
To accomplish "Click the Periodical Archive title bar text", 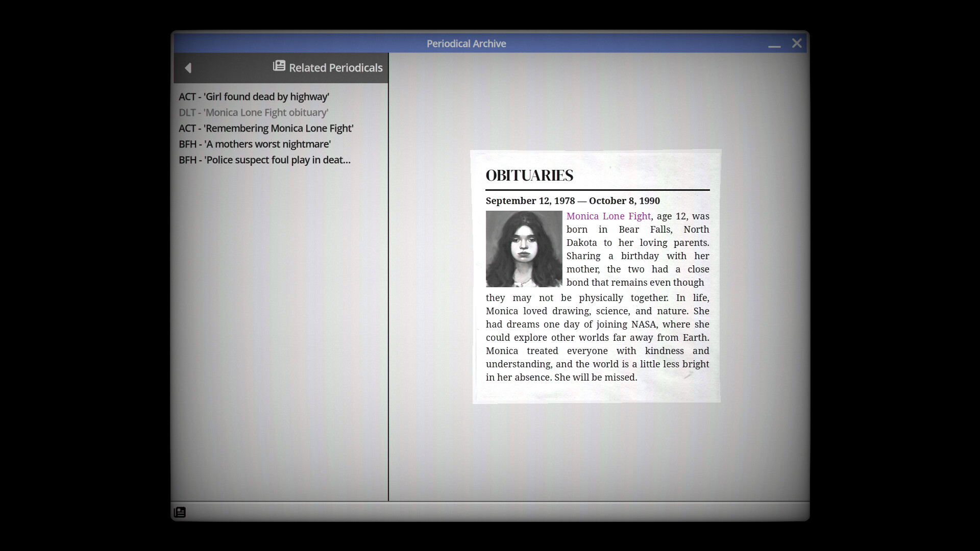I will [466, 44].
